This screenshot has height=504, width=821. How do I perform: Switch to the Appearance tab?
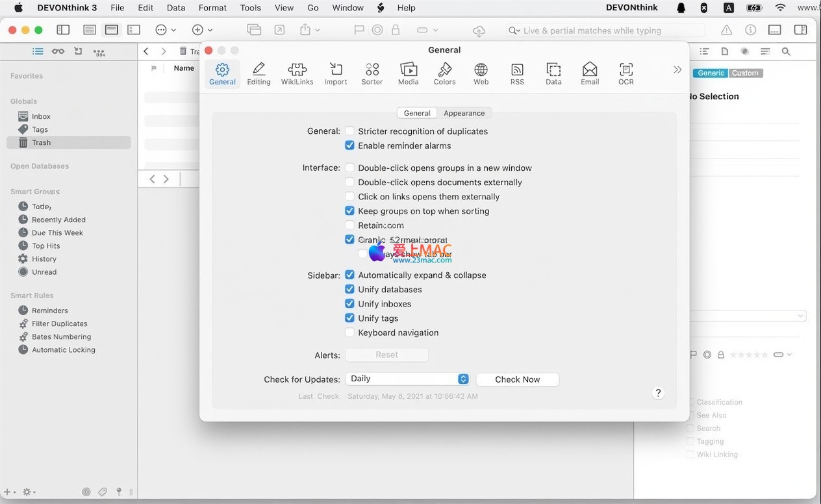464,113
